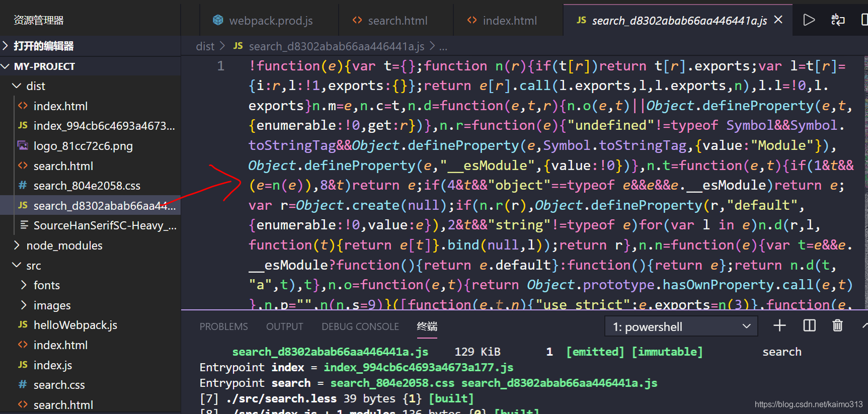Image resolution: width=868 pixels, height=414 pixels.
Task: Expand the fonts folder
Action: (24, 285)
